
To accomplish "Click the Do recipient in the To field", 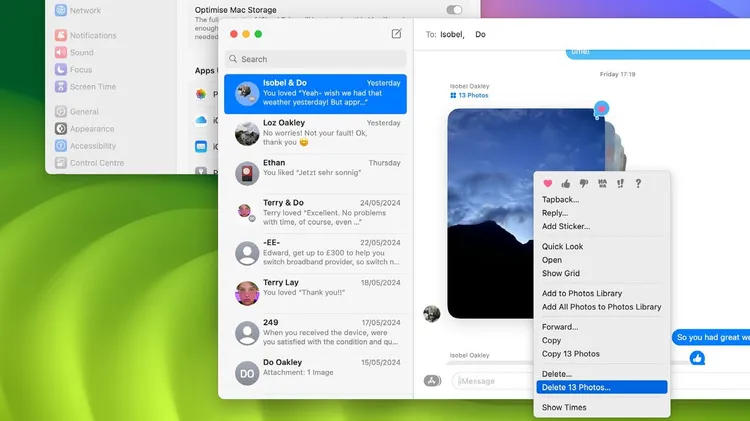I will [480, 34].
